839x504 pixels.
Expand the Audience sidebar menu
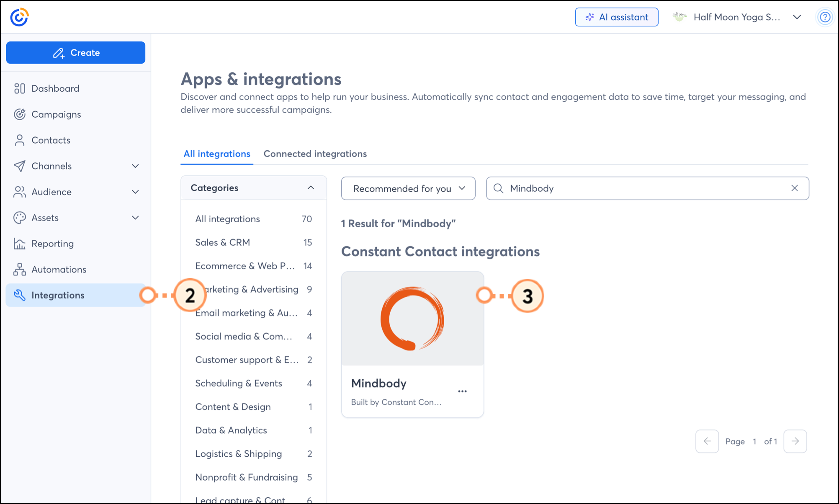[135, 192]
